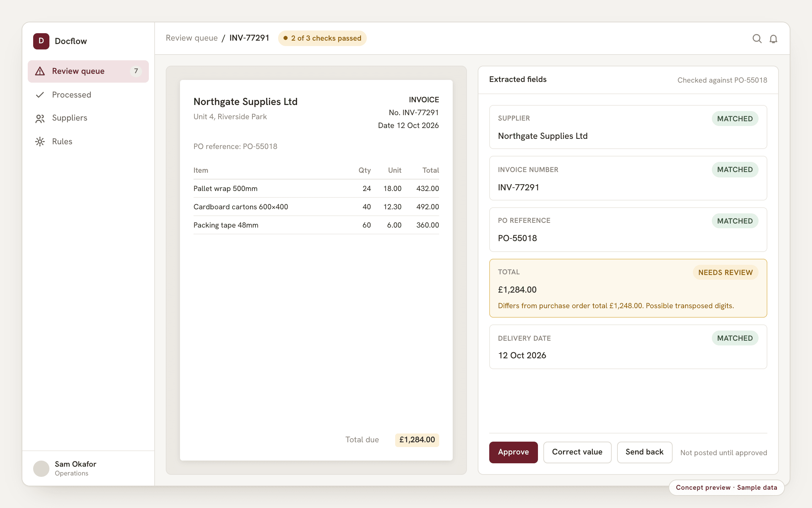Select the PO Reference field card

pyautogui.click(x=628, y=230)
